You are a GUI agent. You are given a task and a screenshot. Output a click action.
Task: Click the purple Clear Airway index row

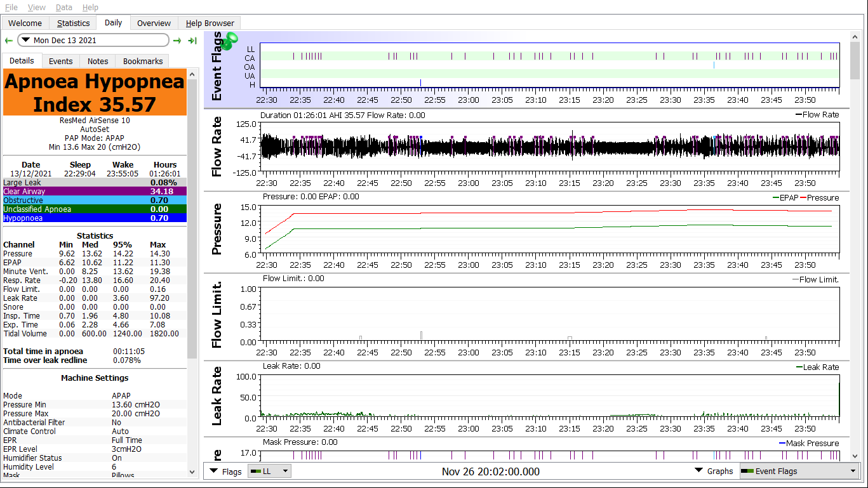click(95, 191)
